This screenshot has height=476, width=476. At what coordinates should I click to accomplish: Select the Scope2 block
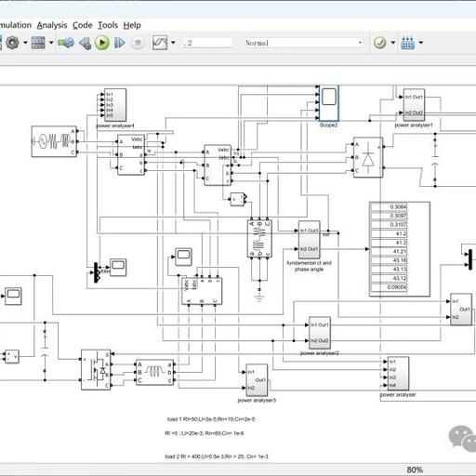pos(329,103)
